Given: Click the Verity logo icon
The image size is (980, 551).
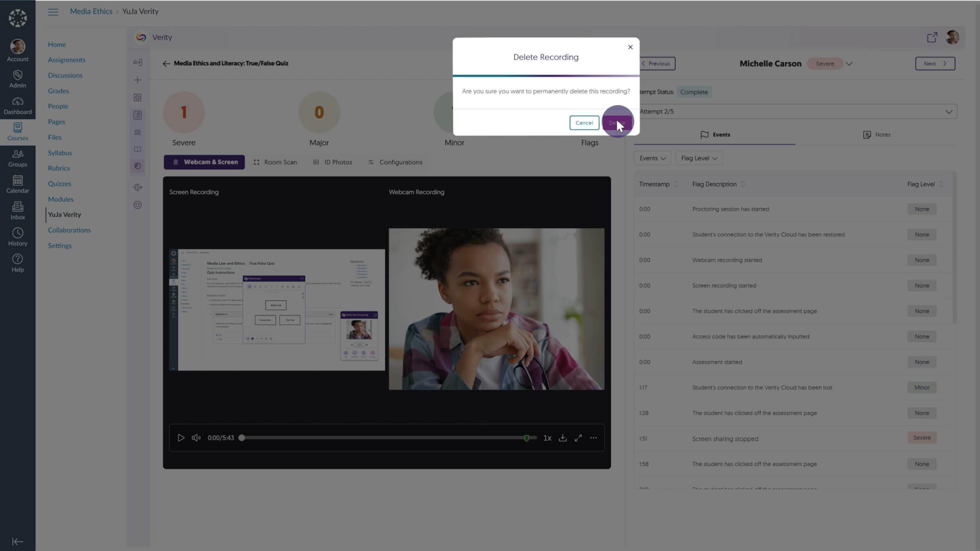Looking at the screenshot, I should coord(141,37).
